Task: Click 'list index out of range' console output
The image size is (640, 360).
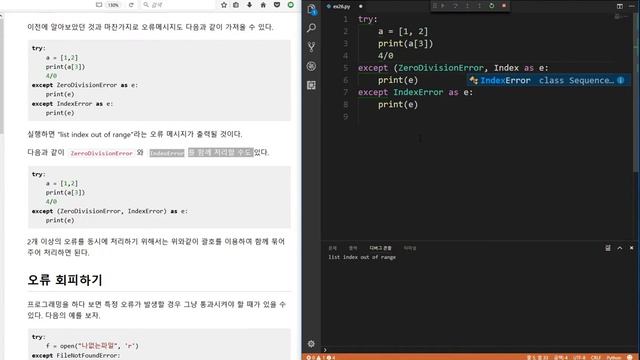Action: coord(362,257)
